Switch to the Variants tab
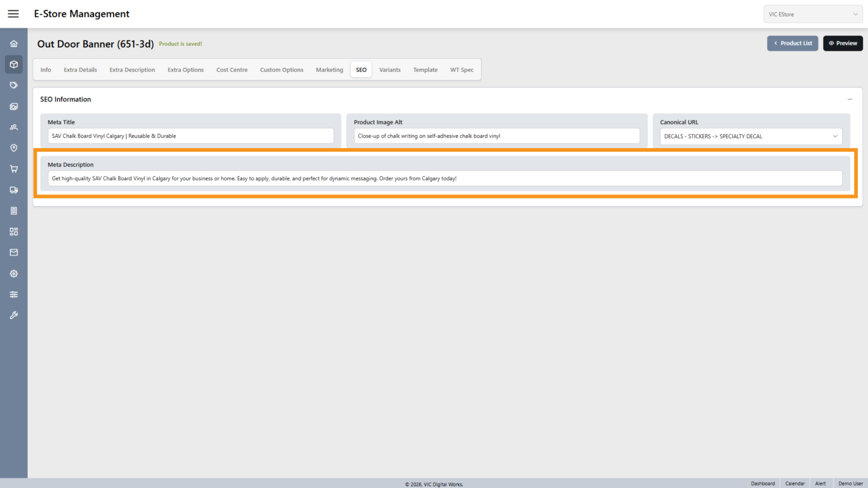 (x=390, y=70)
